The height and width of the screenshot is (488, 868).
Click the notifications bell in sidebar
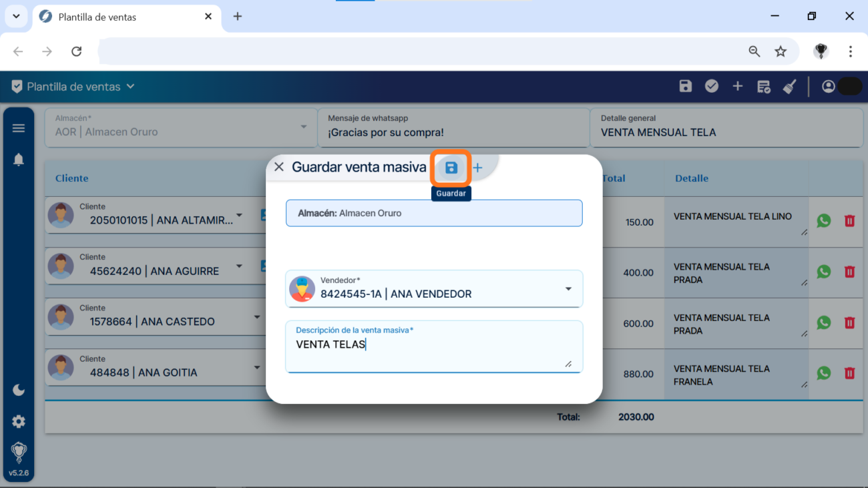click(19, 159)
